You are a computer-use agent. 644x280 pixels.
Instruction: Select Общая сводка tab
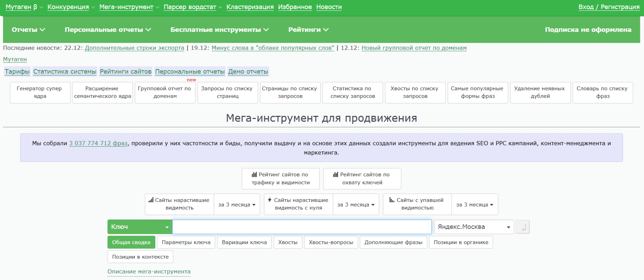click(x=131, y=242)
